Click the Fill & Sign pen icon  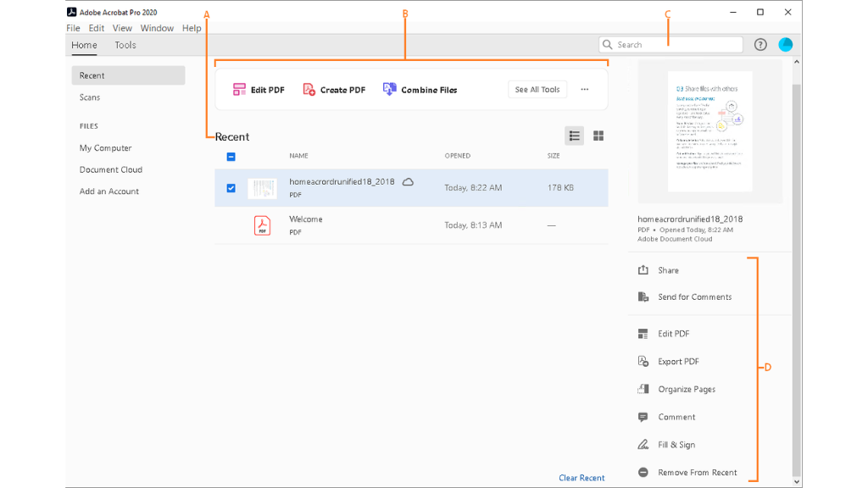coord(643,445)
